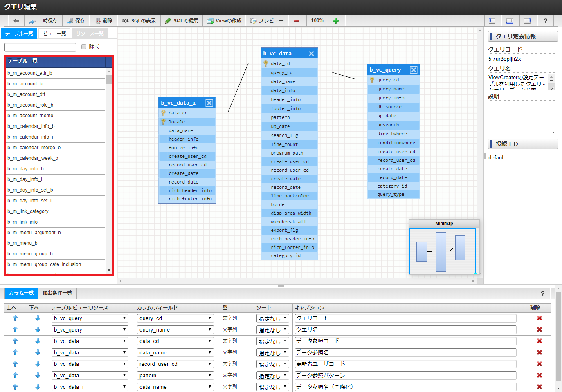Switch to テーブル一覧 tab
Image resolution: width=562 pixels, height=392 pixels.
[x=19, y=34]
